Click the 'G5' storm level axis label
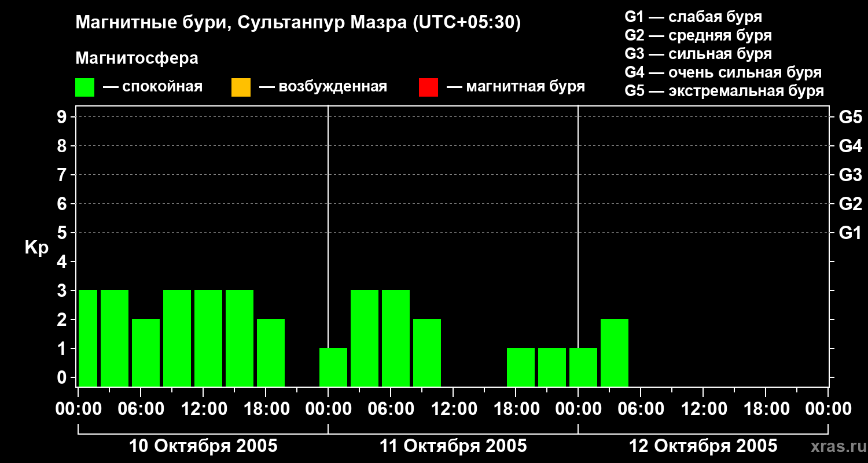 [x=850, y=117]
